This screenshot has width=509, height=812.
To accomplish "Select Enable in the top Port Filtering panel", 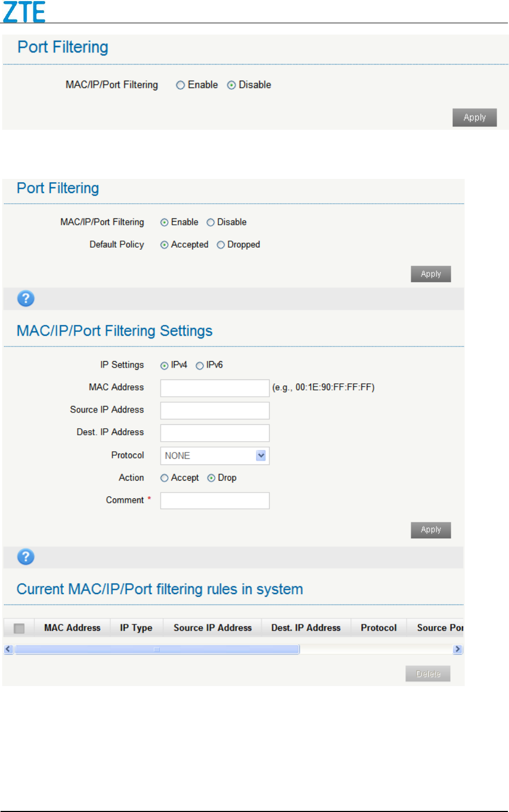I will 181,85.
